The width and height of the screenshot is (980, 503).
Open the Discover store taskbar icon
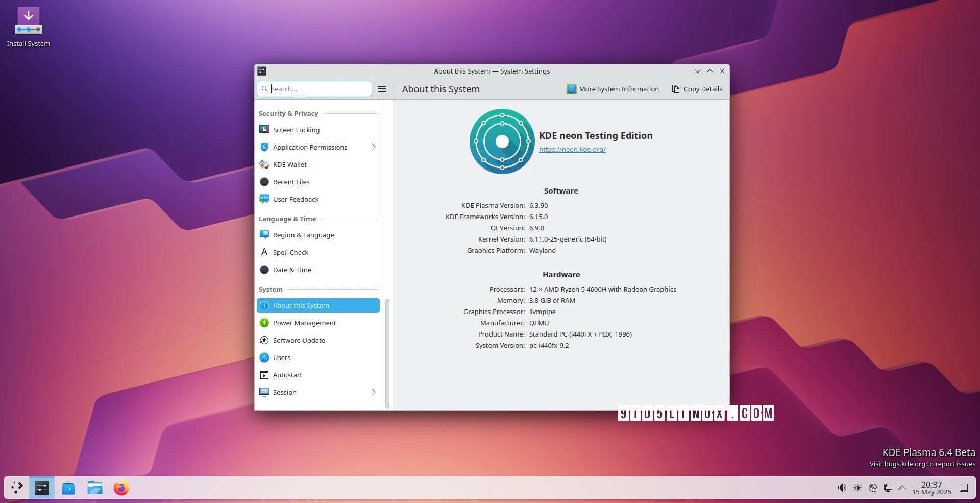[x=68, y=488]
